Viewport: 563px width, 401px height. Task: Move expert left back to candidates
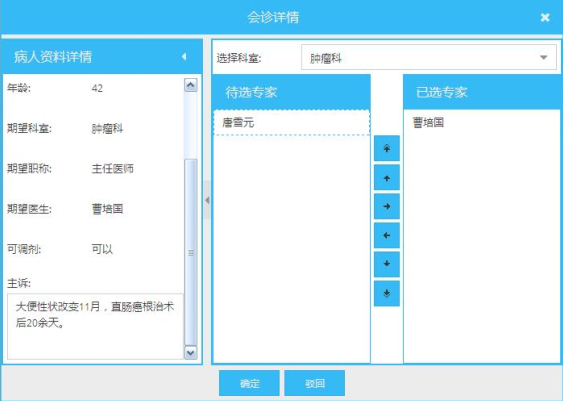click(387, 236)
